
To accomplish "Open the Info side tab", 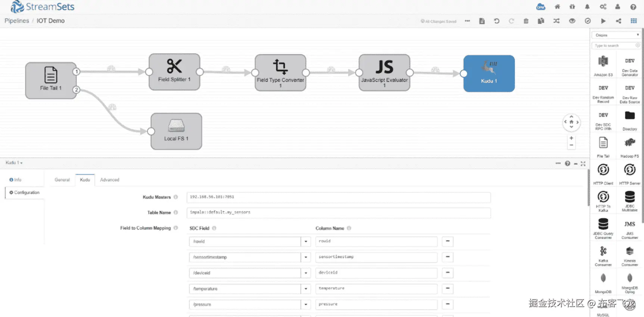I will pyautogui.click(x=16, y=180).
